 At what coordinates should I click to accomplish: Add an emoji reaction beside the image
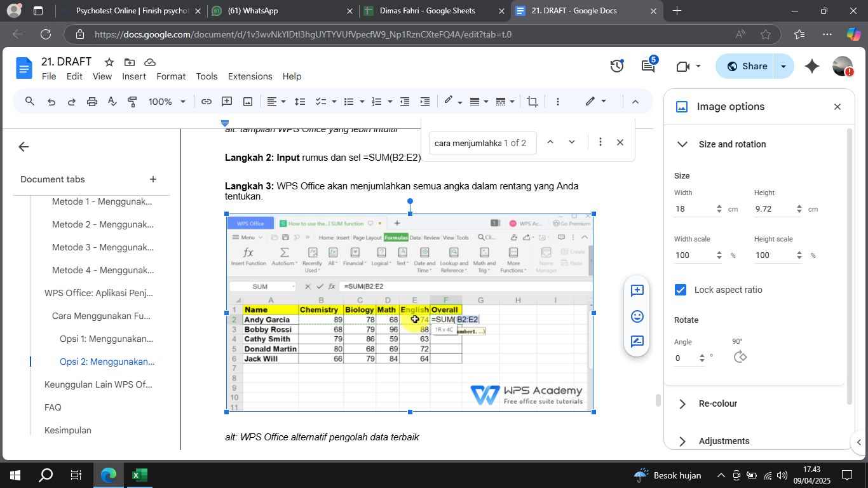637,316
